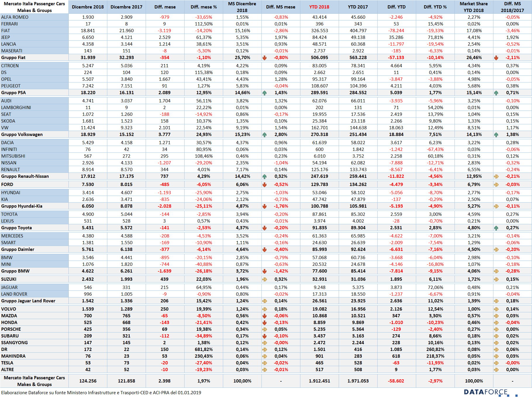
Task: Select the 'Diff. YTD %' column header
Action: click(435, 7)
